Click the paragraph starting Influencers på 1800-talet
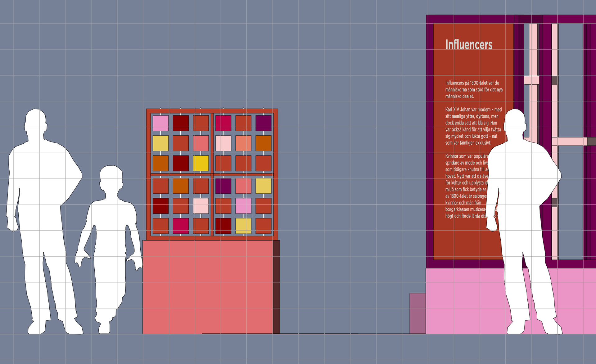596x364 pixels. point(474,89)
